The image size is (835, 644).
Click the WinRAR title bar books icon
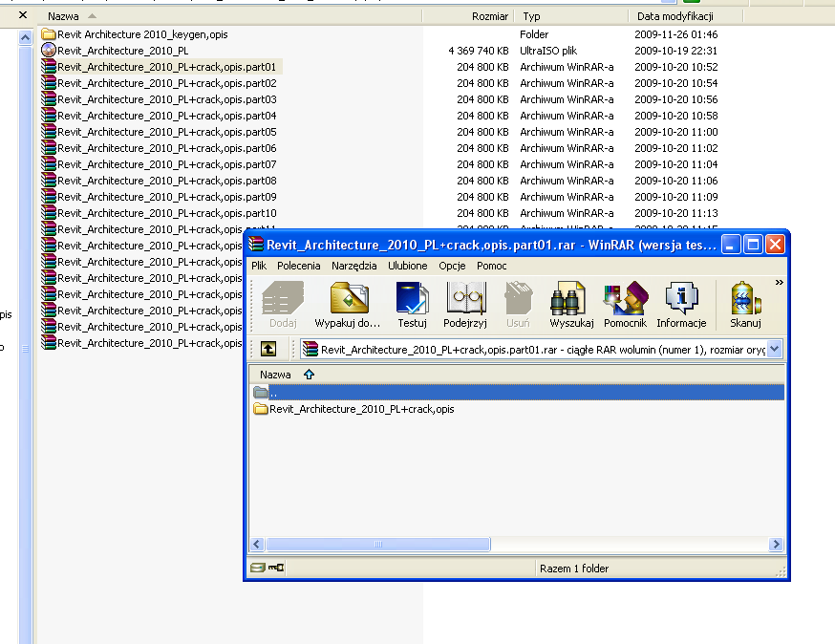pyautogui.click(x=256, y=244)
